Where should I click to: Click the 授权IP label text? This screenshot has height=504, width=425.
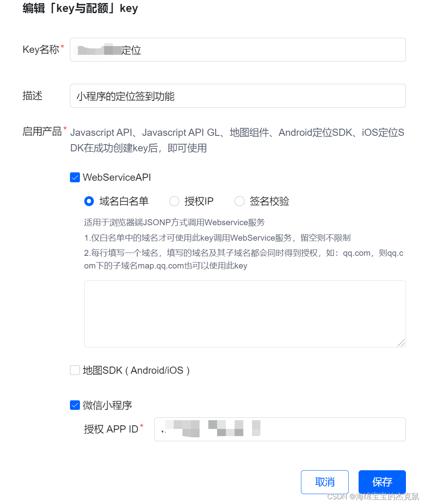pos(199,201)
